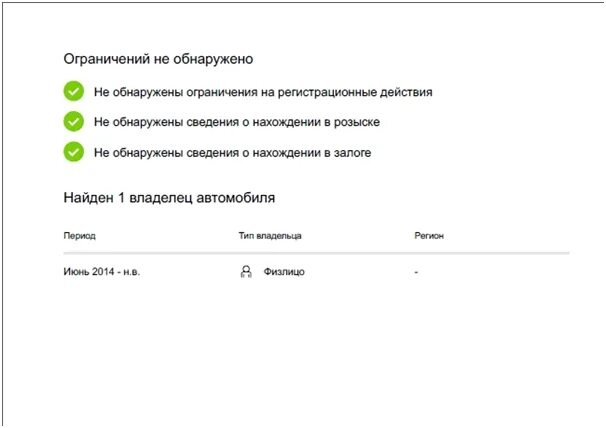Click the 'Период' column header
This screenshot has height=428, width=606.
point(79,235)
